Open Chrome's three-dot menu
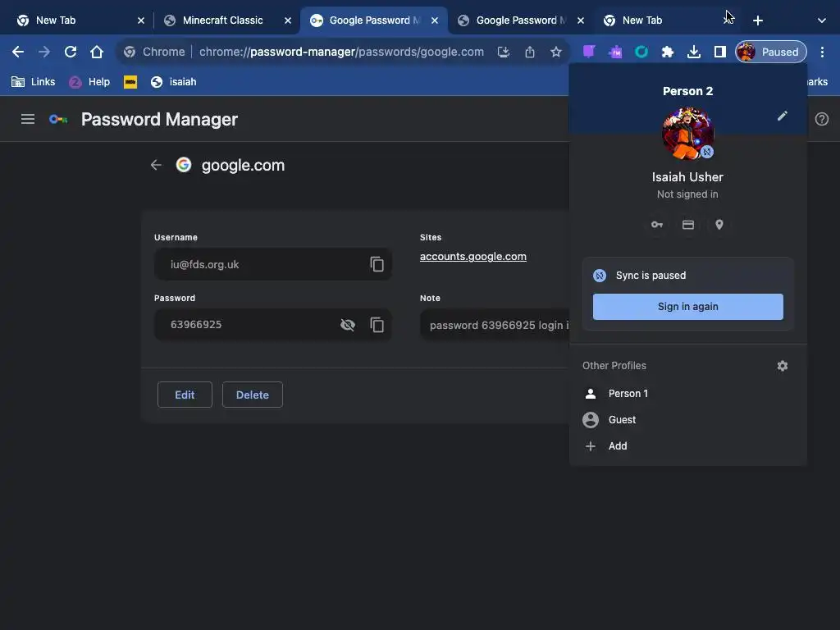840x630 pixels. (x=822, y=52)
